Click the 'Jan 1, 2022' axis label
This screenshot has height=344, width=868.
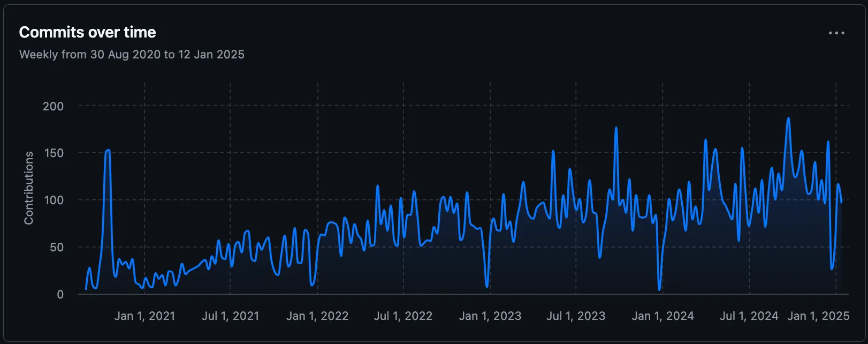317,316
